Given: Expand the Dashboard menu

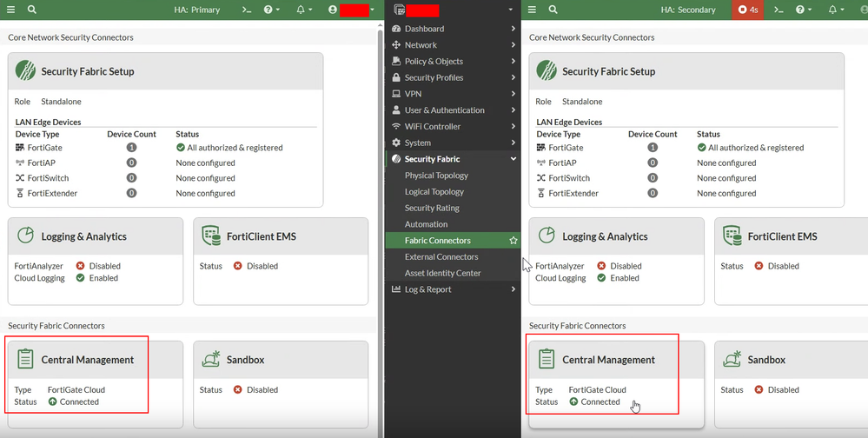Looking at the screenshot, I should pyautogui.click(x=453, y=29).
